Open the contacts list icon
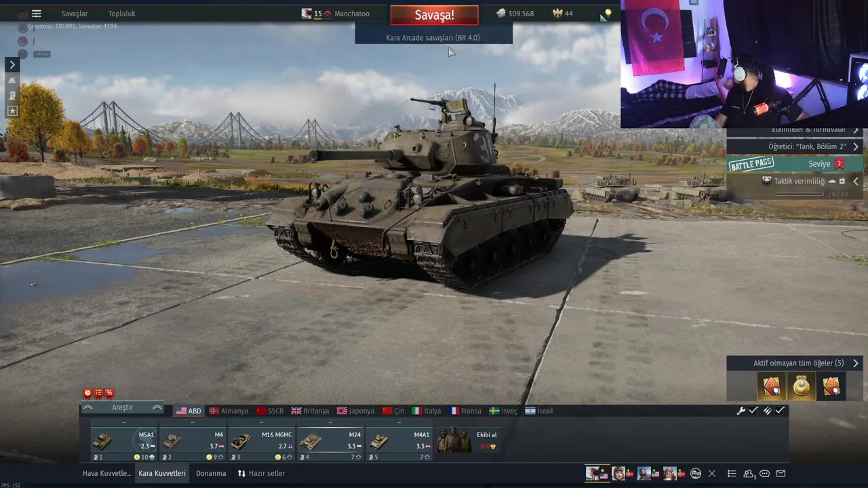The height and width of the screenshot is (488, 868). click(732, 474)
